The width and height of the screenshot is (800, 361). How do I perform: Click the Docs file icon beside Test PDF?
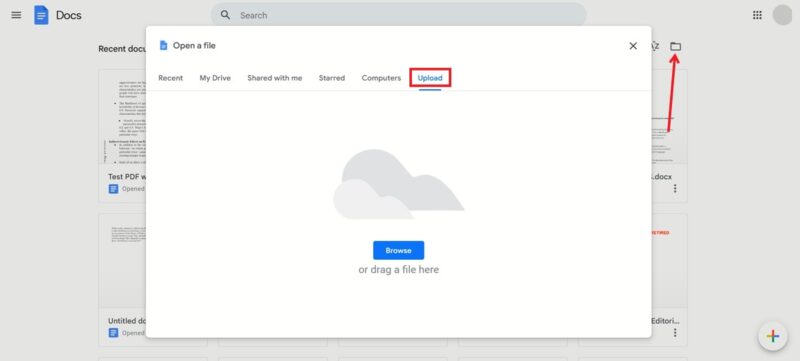pos(113,189)
